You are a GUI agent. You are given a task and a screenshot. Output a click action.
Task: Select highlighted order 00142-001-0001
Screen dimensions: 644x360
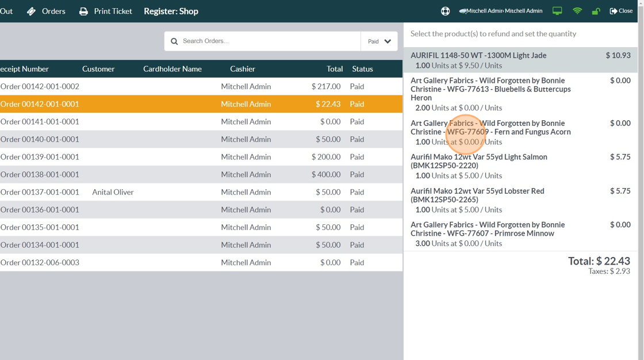[201, 104]
